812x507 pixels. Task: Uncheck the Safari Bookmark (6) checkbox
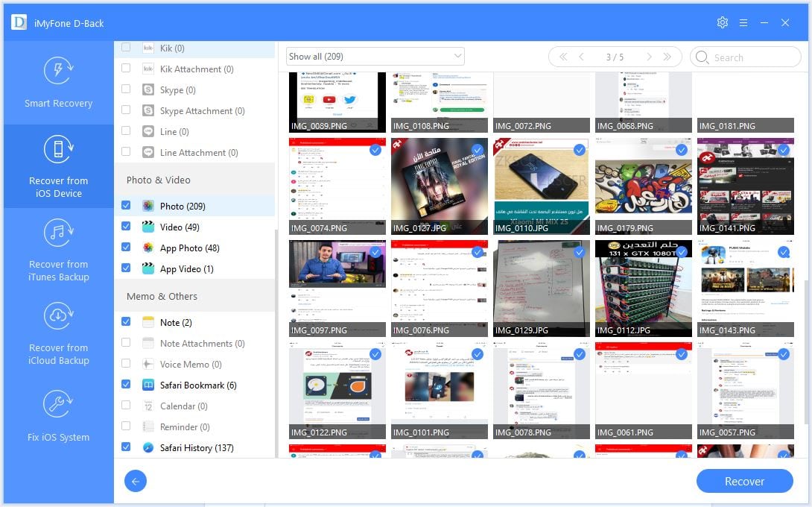pyautogui.click(x=126, y=384)
